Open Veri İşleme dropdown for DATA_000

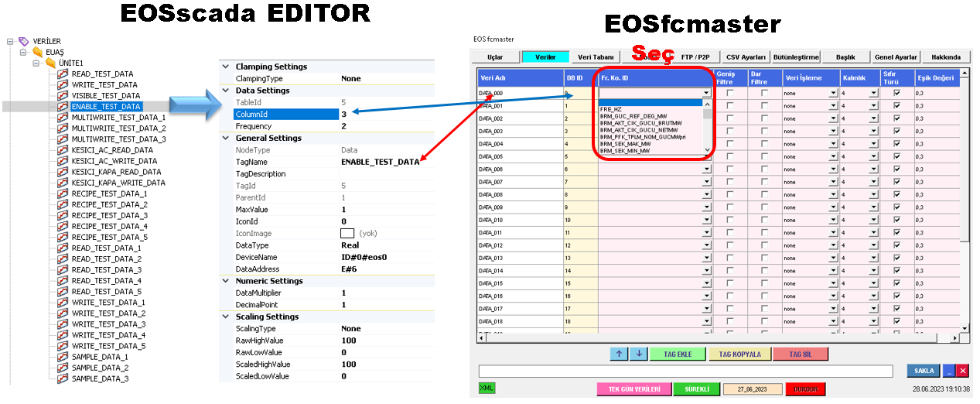[833, 93]
